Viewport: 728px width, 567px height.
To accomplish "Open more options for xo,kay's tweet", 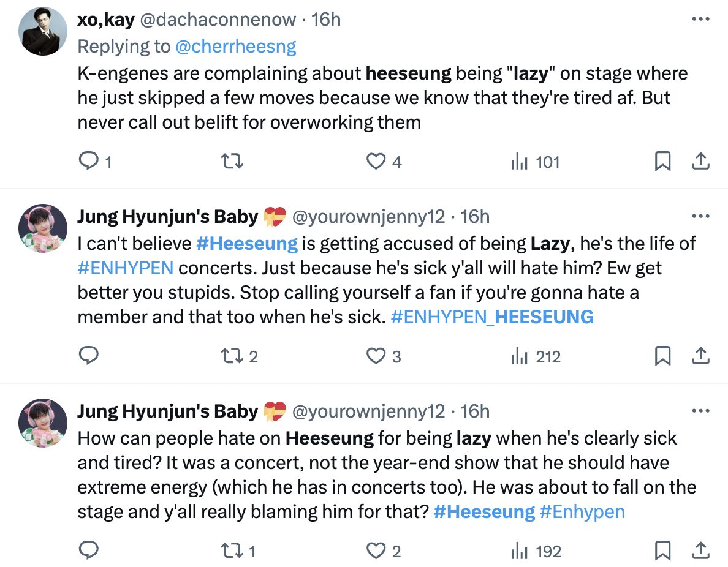I will 700,20.
